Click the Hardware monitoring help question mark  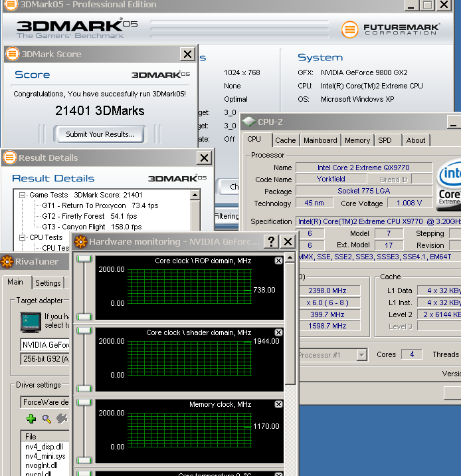(271, 241)
